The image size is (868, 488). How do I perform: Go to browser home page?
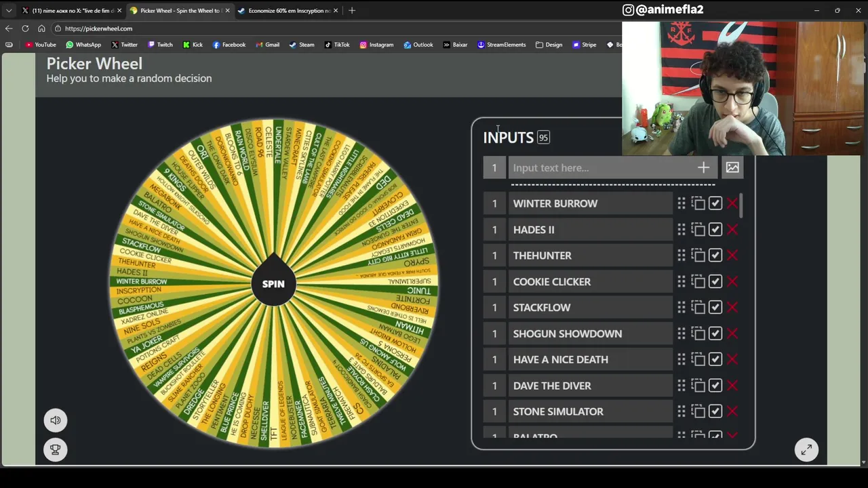pyautogui.click(x=41, y=28)
